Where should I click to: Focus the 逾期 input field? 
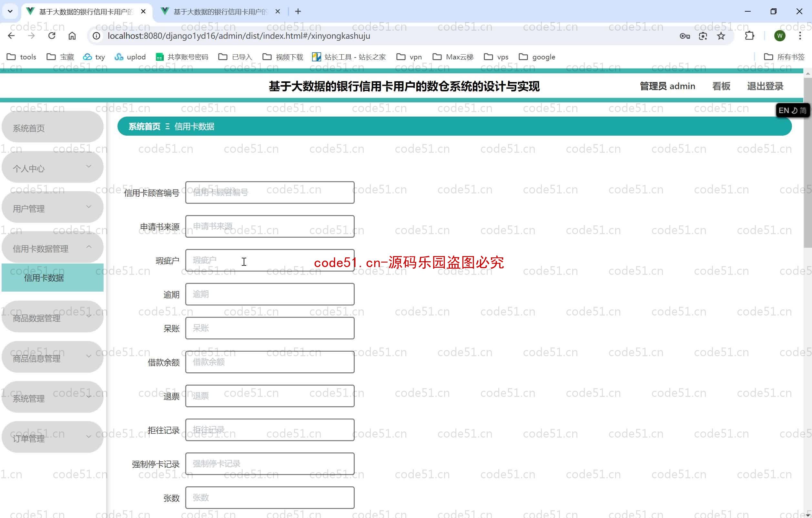[270, 294]
